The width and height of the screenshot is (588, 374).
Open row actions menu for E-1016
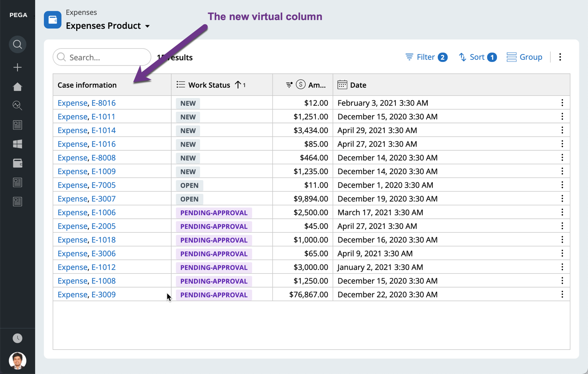562,144
